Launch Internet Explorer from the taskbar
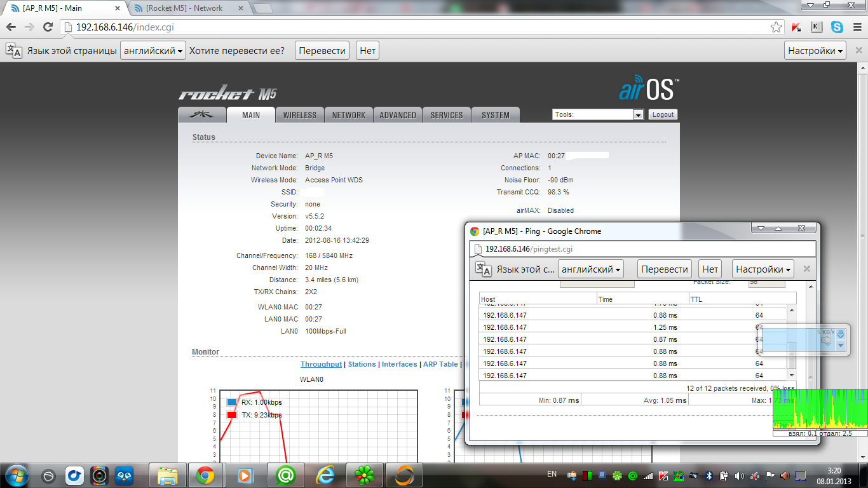 pos(325,475)
